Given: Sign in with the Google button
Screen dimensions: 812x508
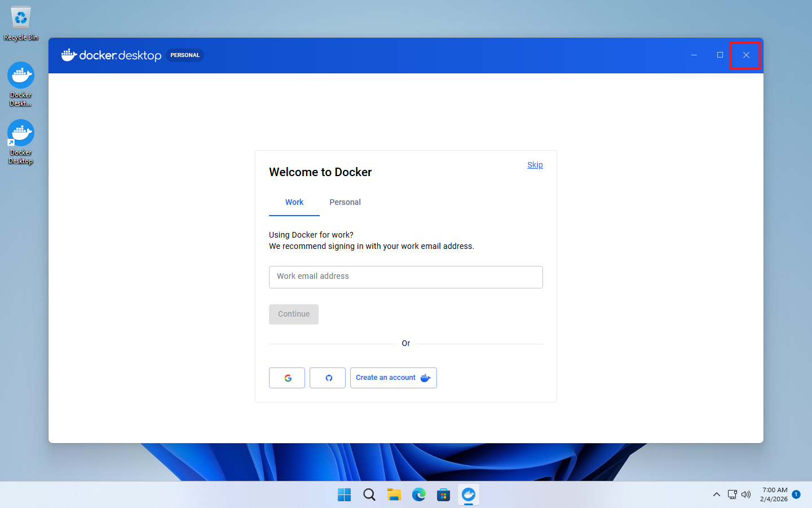Looking at the screenshot, I should coord(287,378).
